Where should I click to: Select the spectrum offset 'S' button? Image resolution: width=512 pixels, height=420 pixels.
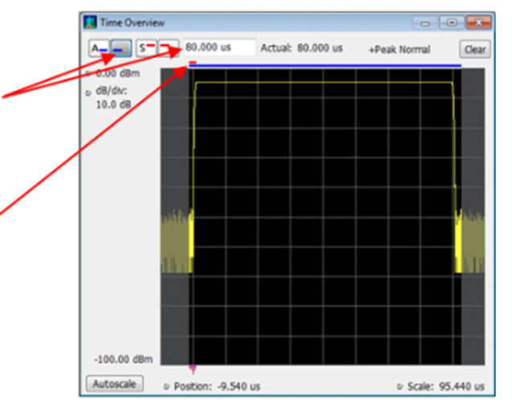(147, 49)
